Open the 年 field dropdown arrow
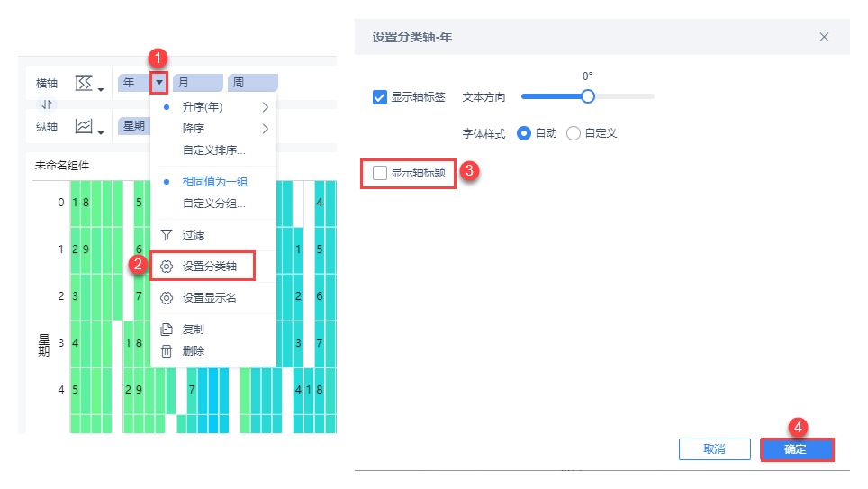This screenshot has width=868, height=489. point(158,84)
